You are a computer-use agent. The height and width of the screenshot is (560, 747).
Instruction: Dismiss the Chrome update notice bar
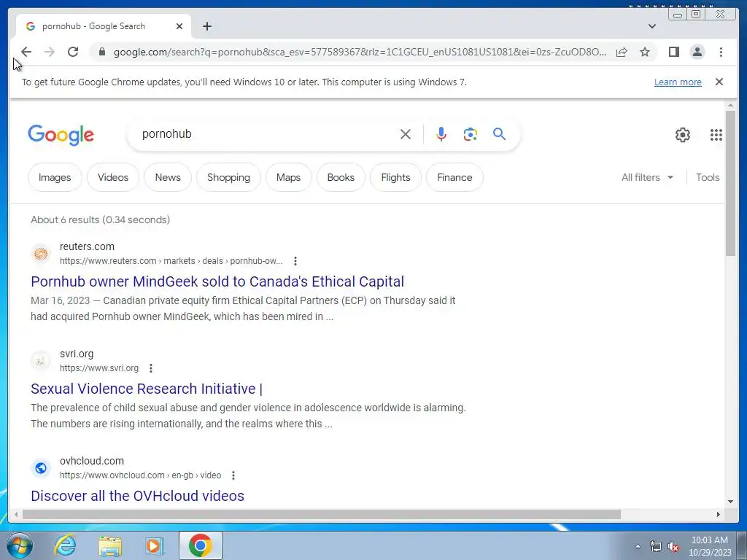pyautogui.click(x=719, y=82)
